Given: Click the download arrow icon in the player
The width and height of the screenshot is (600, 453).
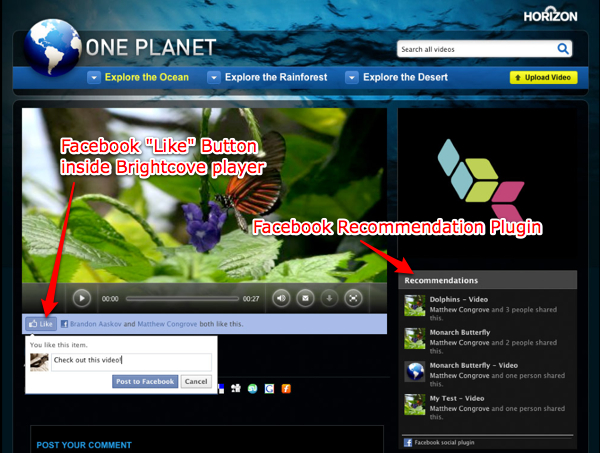Looking at the screenshot, I should click(329, 298).
